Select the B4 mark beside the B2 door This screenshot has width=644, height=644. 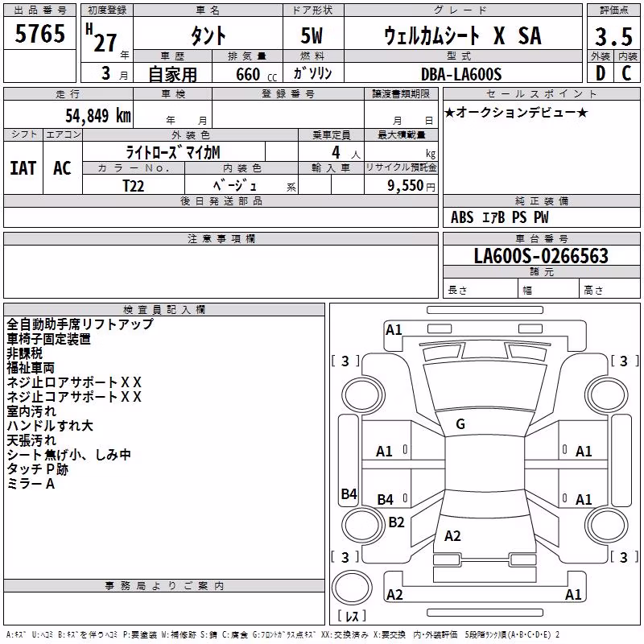tap(386, 499)
